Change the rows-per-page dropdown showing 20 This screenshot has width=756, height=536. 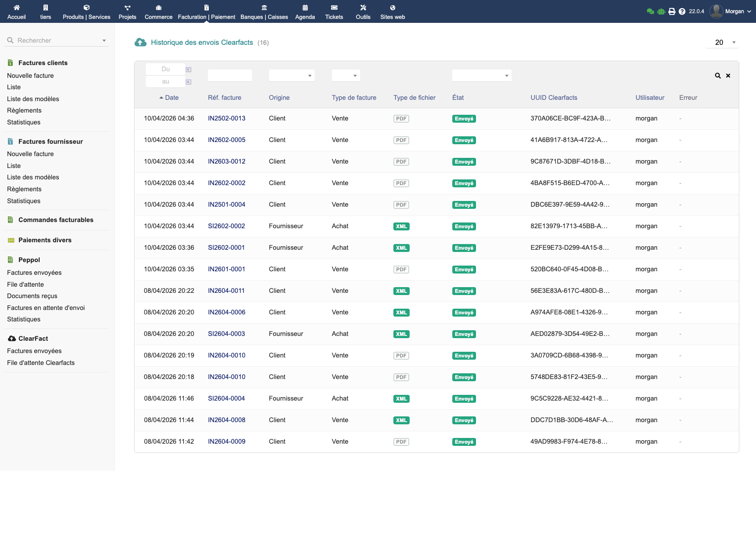pyautogui.click(x=723, y=43)
